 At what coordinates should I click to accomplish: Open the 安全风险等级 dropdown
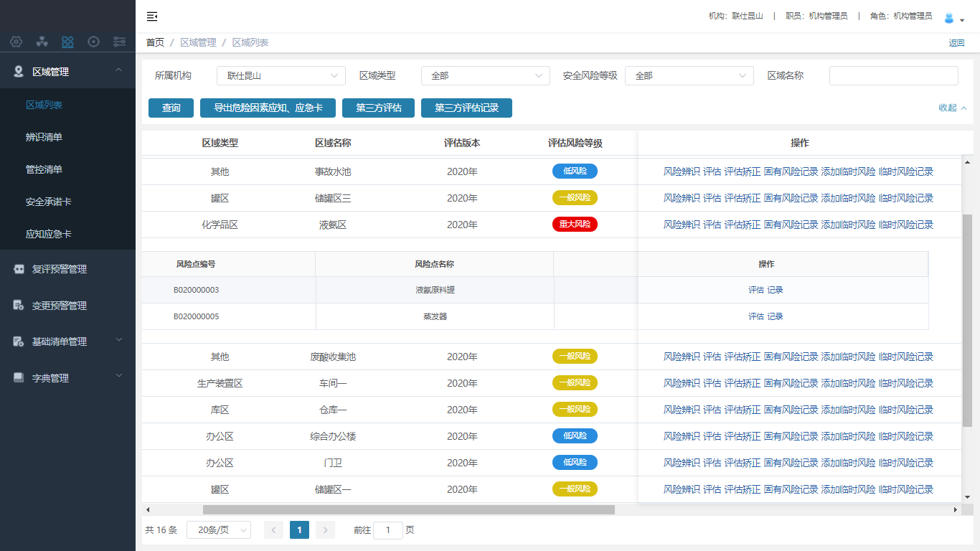689,75
